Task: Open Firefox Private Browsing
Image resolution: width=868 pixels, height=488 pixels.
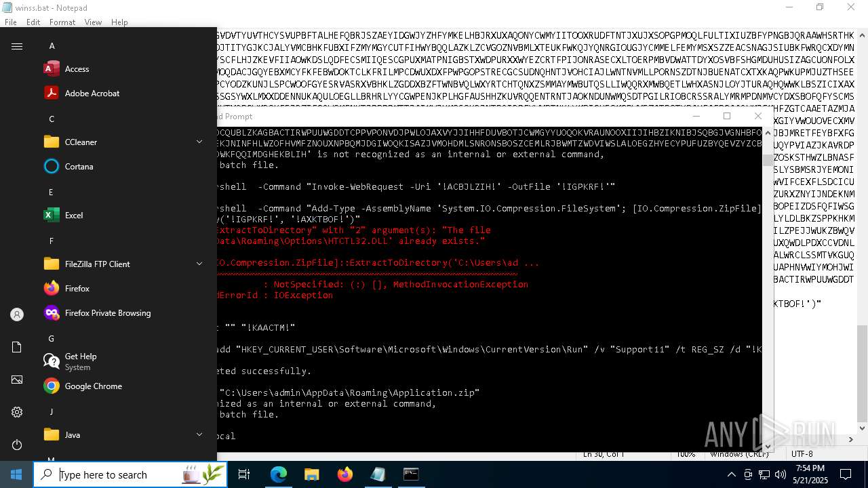Action: (122, 312)
